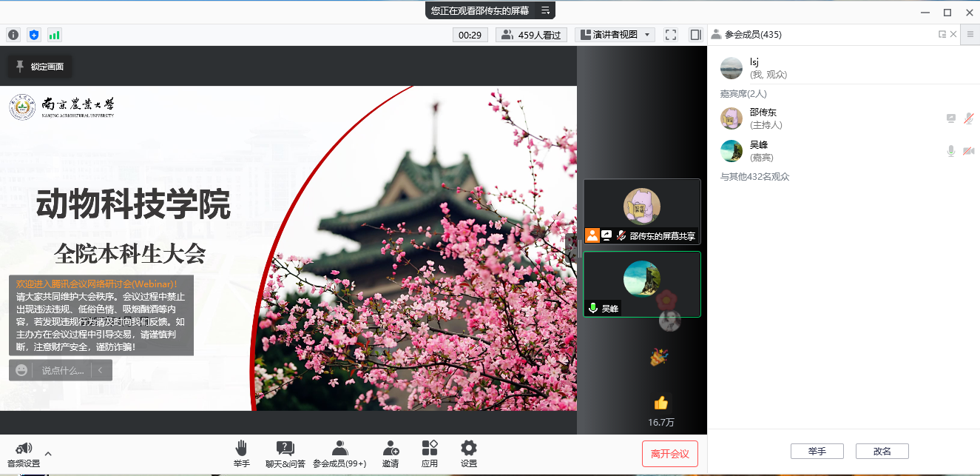Collapse the chat message overlay arrow

100,370
